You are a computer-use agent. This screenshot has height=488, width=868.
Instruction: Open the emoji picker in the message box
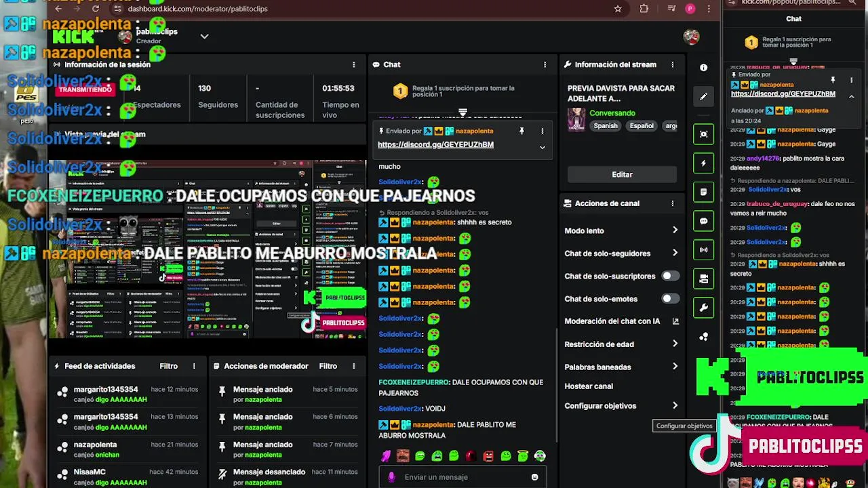(534, 477)
